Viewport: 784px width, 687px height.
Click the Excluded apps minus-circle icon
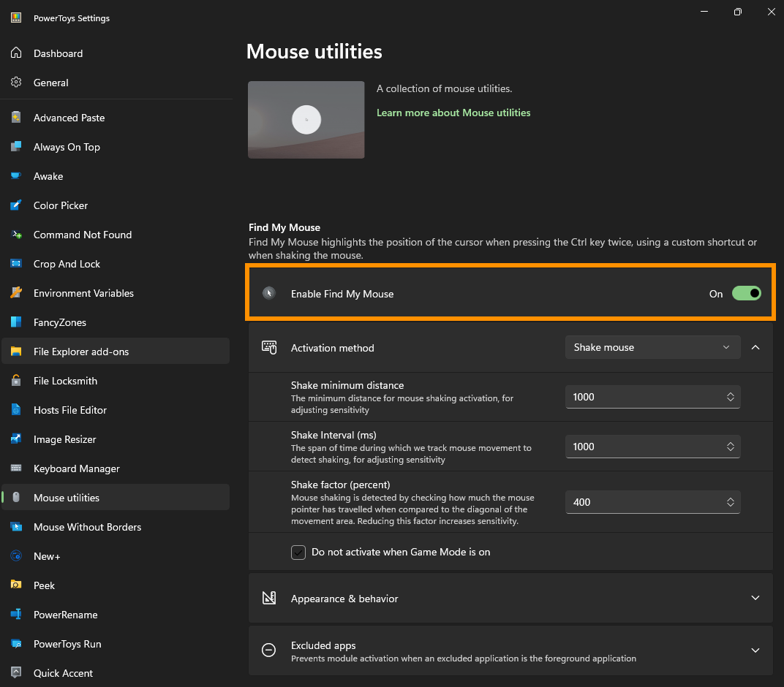[268, 650]
